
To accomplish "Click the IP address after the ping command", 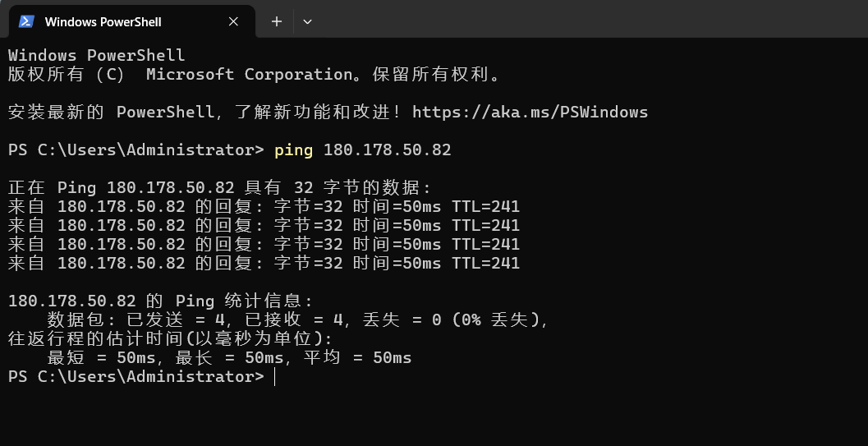I will pos(387,150).
